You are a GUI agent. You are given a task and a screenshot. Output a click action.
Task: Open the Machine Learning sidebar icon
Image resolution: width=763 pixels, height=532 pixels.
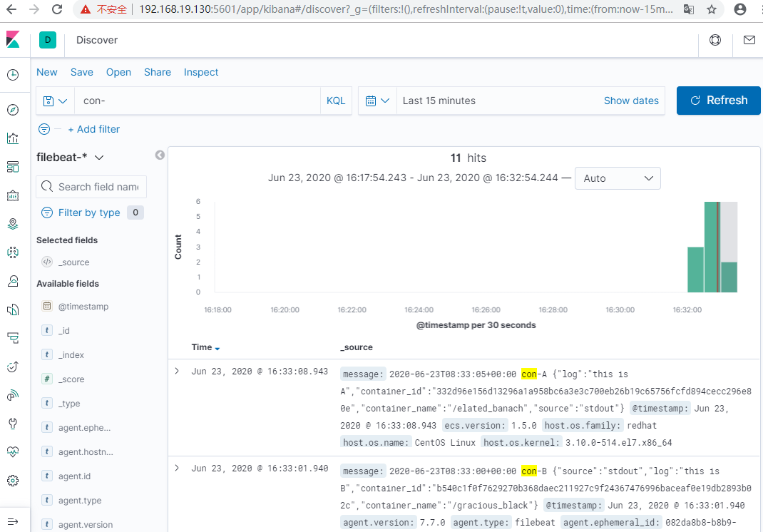click(13, 252)
